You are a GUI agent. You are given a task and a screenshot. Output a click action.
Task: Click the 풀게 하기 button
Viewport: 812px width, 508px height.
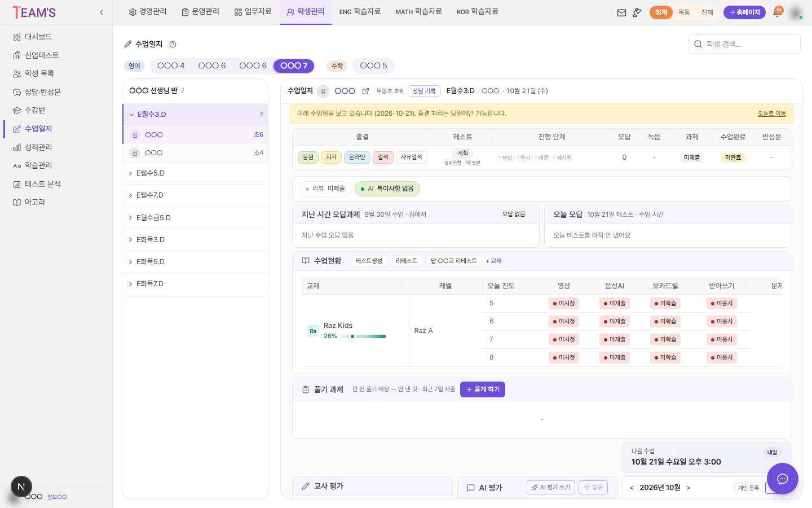click(483, 389)
